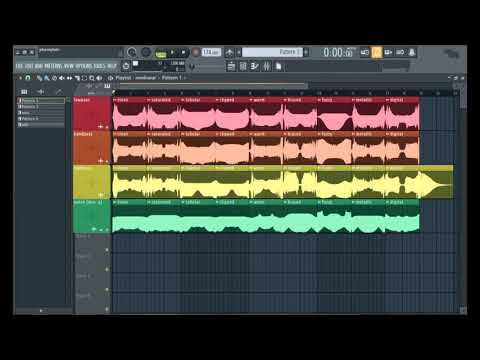The height and width of the screenshot is (360, 480).
Task: Open 'metallic' clip menu on green track
Action: tap(353, 202)
